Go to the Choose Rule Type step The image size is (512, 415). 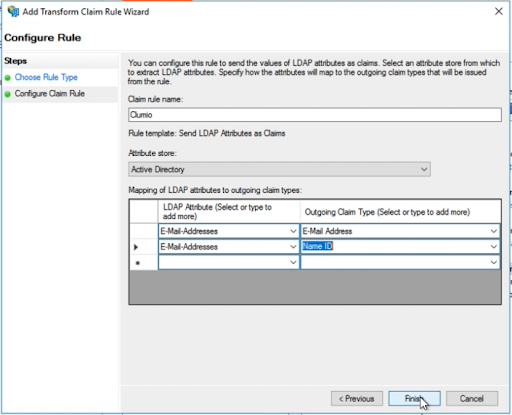click(46, 77)
